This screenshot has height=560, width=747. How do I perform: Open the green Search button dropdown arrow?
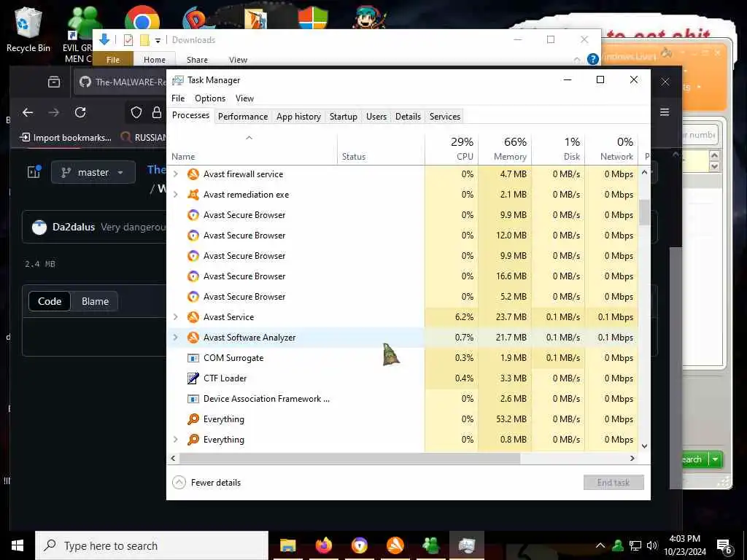(x=716, y=459)
